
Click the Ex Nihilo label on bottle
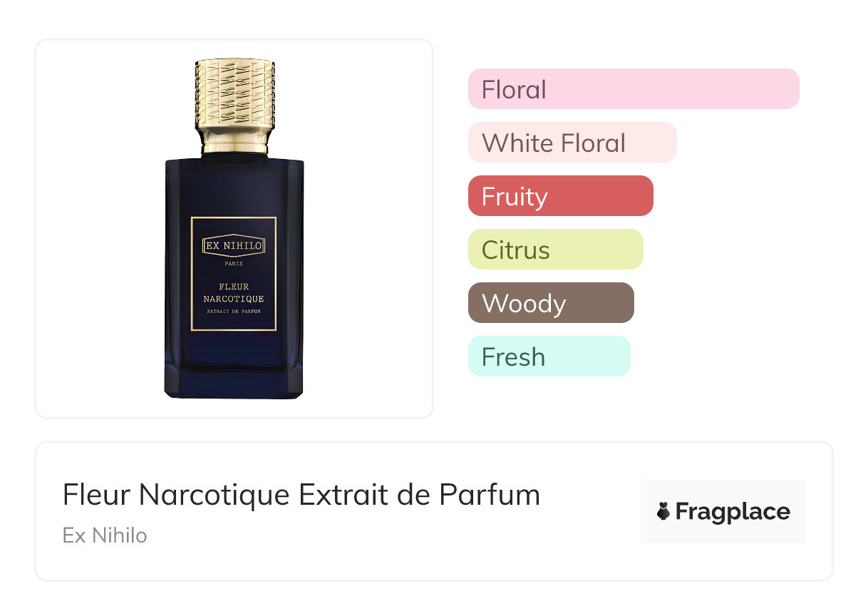click(234, 246)
